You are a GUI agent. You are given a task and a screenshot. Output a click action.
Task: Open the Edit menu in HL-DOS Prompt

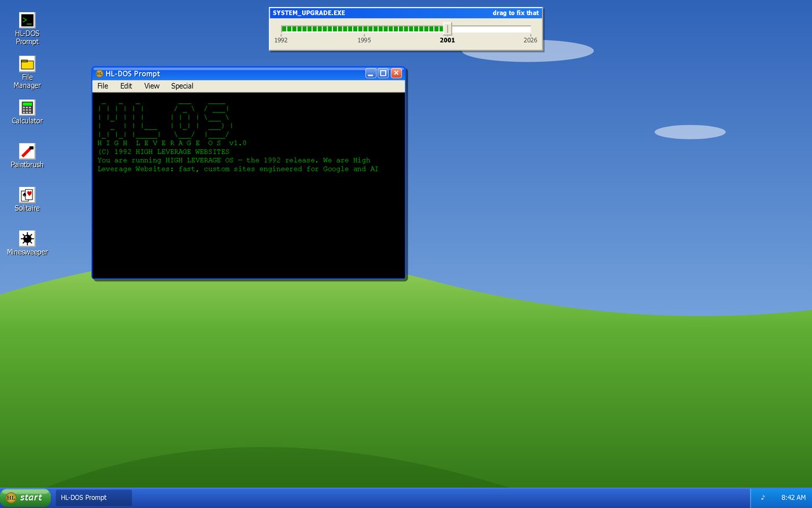point(126,86)
